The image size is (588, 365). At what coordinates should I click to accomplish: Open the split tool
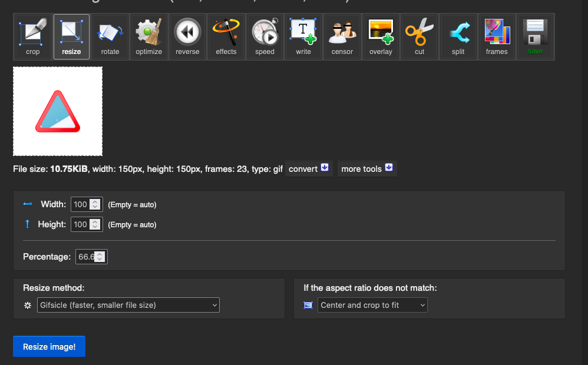tap(458, 36)
